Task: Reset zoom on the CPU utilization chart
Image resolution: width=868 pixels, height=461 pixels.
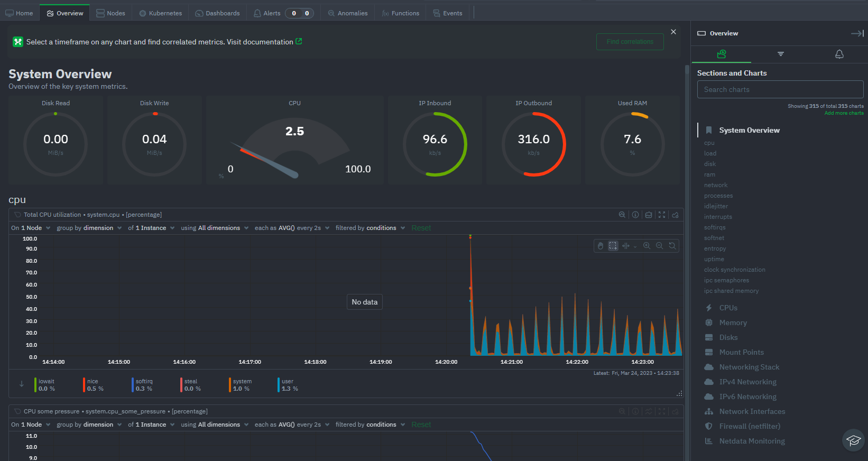Action: click(672, 246)
